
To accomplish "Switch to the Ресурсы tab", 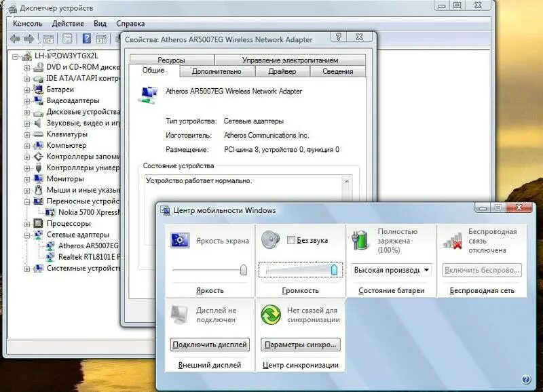I will pyautogui.click(x=172, y=60).
